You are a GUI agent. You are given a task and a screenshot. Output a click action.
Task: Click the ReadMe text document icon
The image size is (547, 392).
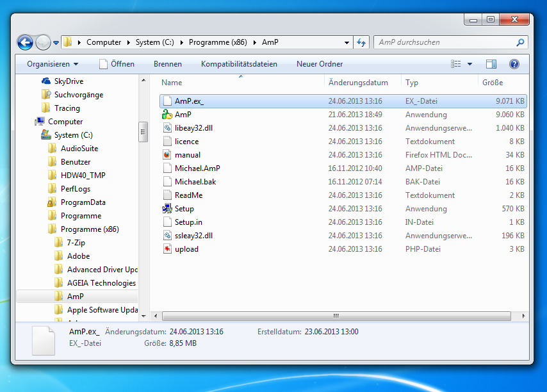[x=167, y=195]
